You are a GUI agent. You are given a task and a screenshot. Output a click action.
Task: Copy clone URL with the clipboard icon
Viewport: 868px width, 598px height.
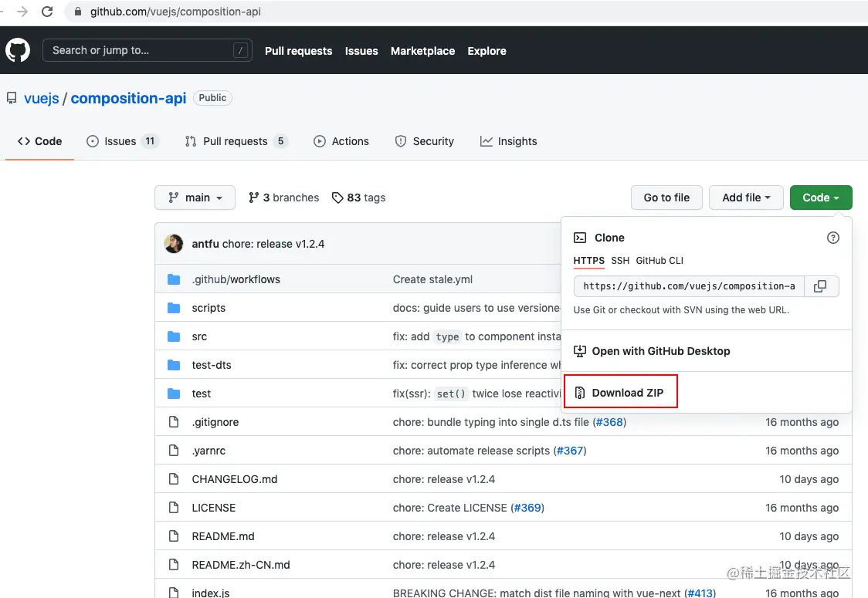(820, 286)
